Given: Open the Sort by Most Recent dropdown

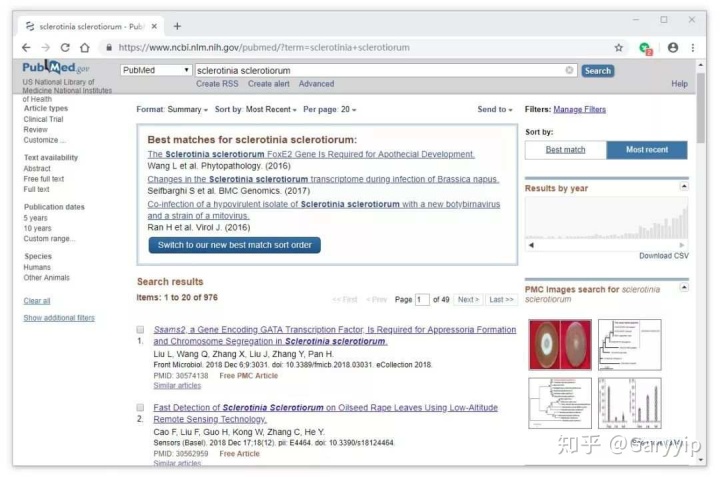Looking at the screenshot, I should [255, 110].
